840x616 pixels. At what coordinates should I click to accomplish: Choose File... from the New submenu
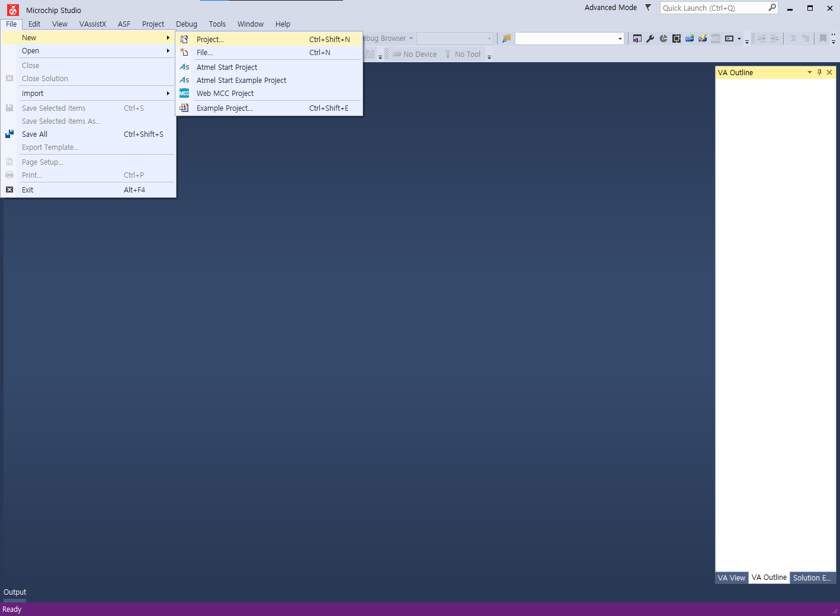270,52
